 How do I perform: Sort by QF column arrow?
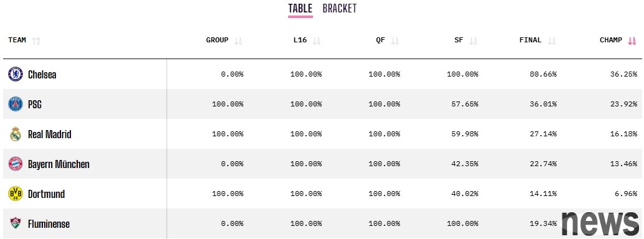(x=394, y=40)
